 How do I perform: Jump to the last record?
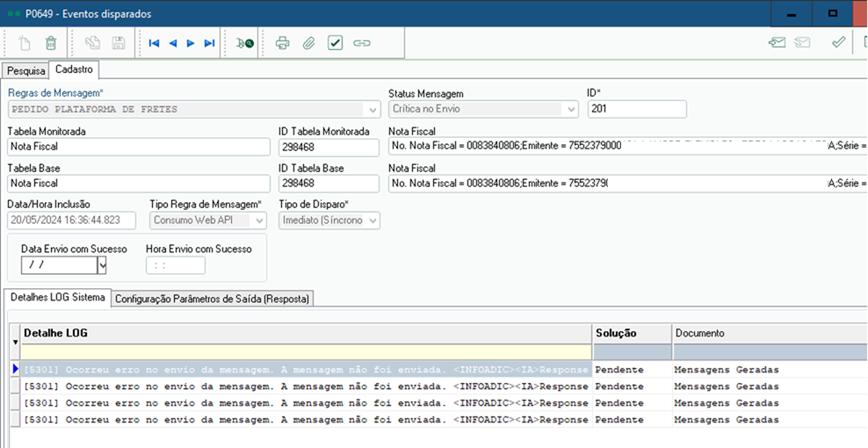209,42
